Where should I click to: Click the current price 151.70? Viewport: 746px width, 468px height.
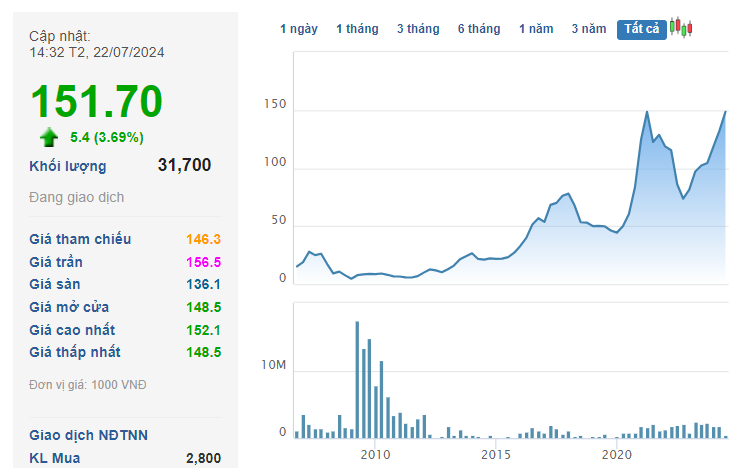coord(96,102)
